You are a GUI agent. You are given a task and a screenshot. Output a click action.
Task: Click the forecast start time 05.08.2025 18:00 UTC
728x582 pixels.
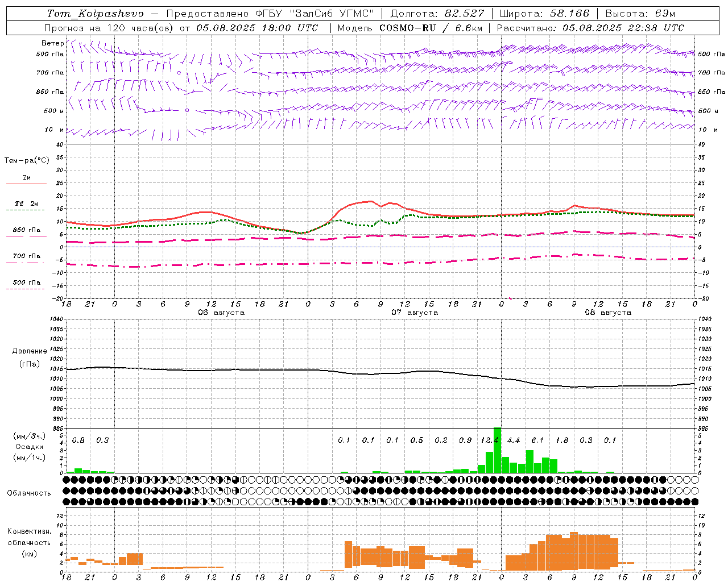pyautogui.click(x=257, y=28)
